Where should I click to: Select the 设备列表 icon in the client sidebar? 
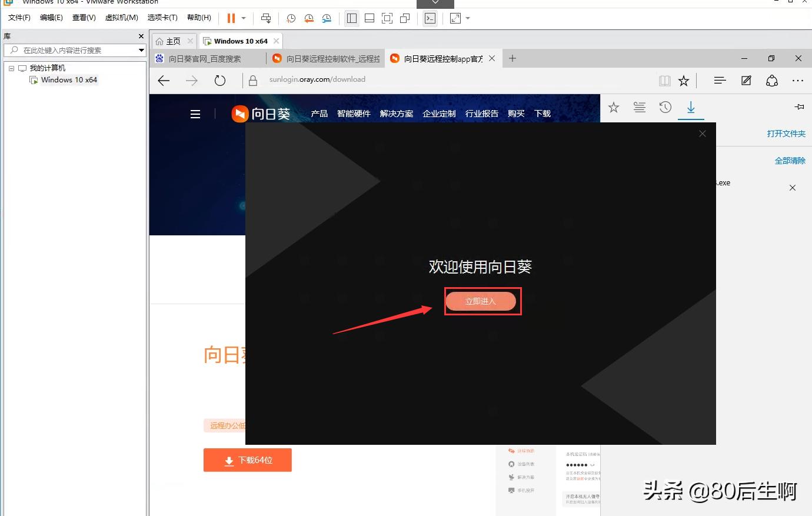tap(513, 464)
